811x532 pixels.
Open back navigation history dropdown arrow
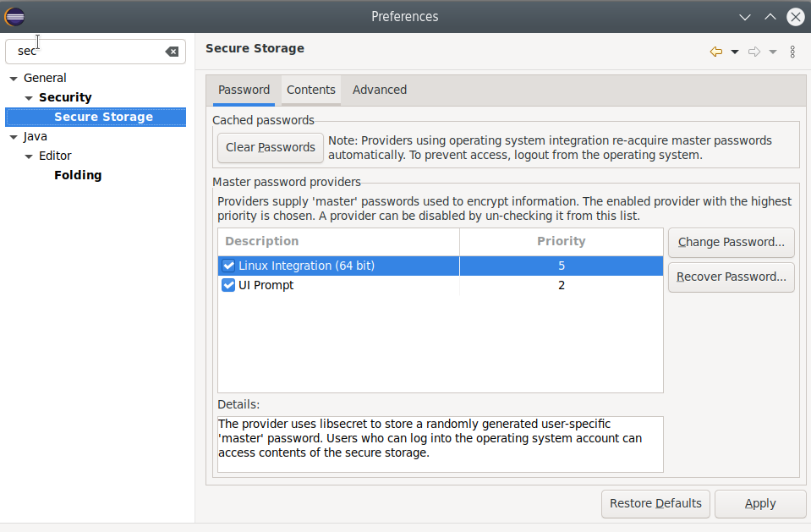point(734,52)
